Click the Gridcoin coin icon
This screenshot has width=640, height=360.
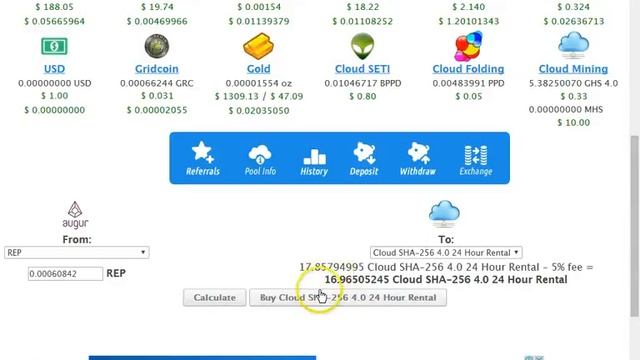click(x=157, y=46)
